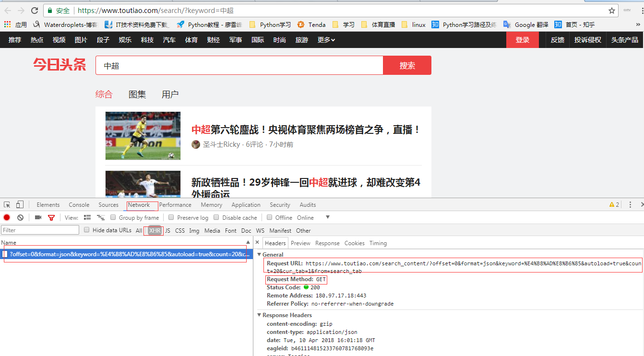
Task: Select the All request type filter
Action: [139, 230]
